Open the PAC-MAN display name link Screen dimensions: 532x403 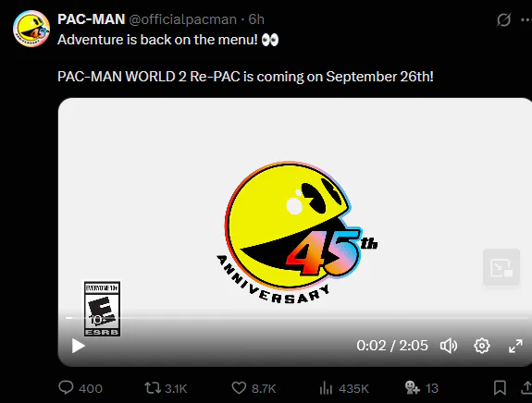(92, 19)
